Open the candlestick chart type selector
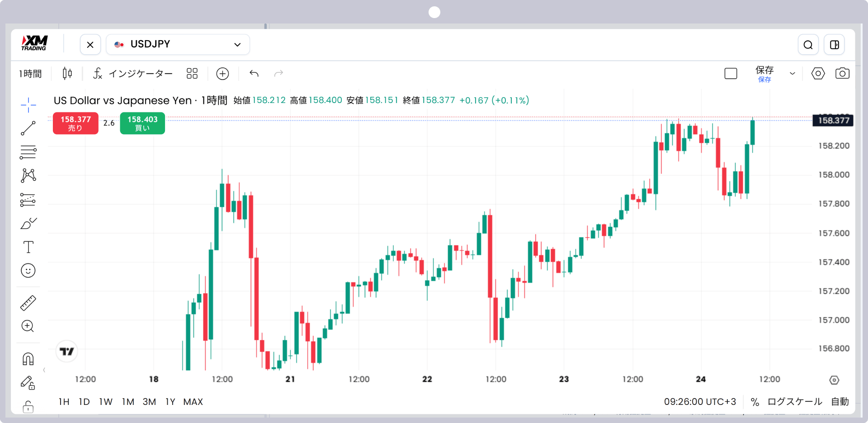 tap(67, 73)
